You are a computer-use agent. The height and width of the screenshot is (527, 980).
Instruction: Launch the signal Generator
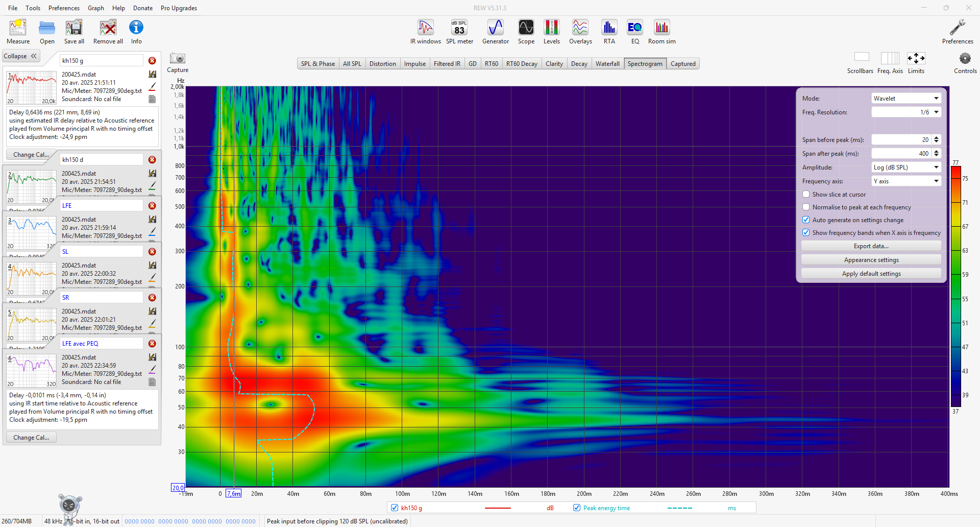click(496, 32)
